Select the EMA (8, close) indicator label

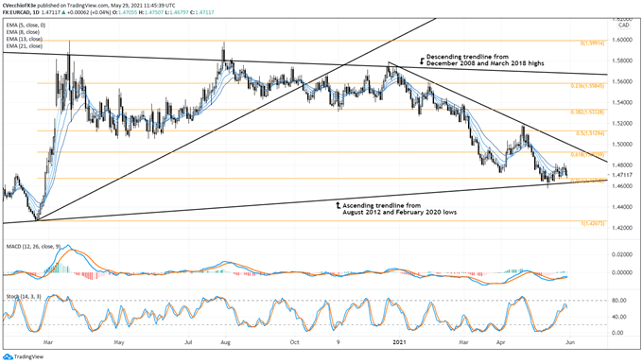[x=23, y=32]
